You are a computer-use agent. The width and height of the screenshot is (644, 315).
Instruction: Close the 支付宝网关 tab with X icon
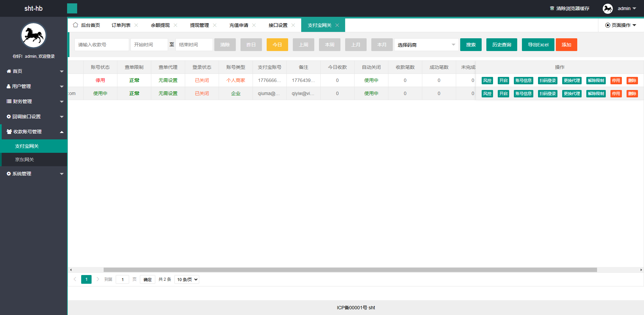coord(337,25)
